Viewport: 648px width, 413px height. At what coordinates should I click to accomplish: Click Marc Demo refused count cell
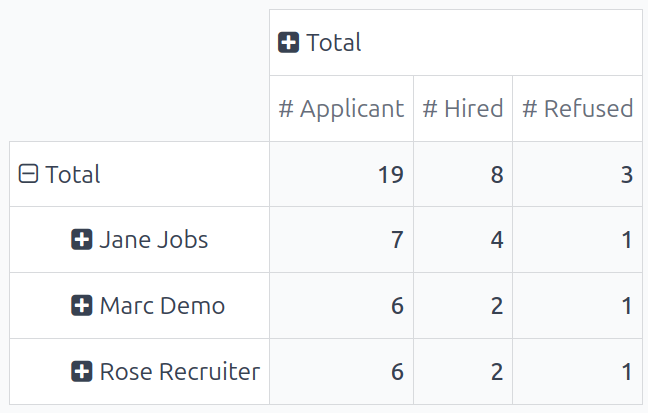click(577, 306)
